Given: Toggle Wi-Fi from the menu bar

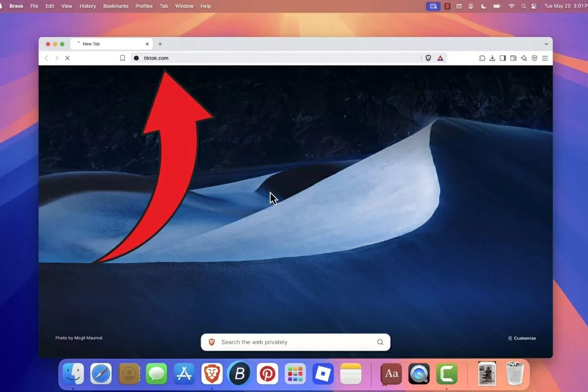Looking at the screenshot, I should click(511, 6).
